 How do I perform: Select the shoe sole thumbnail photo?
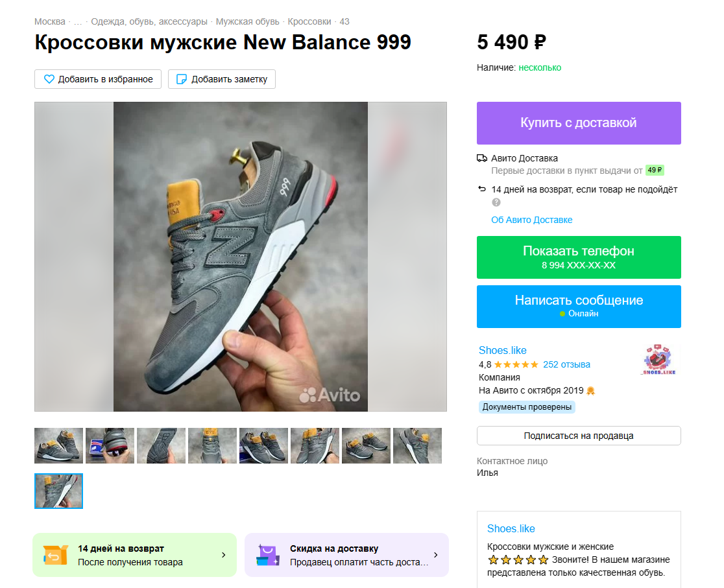tap(161, 445)
